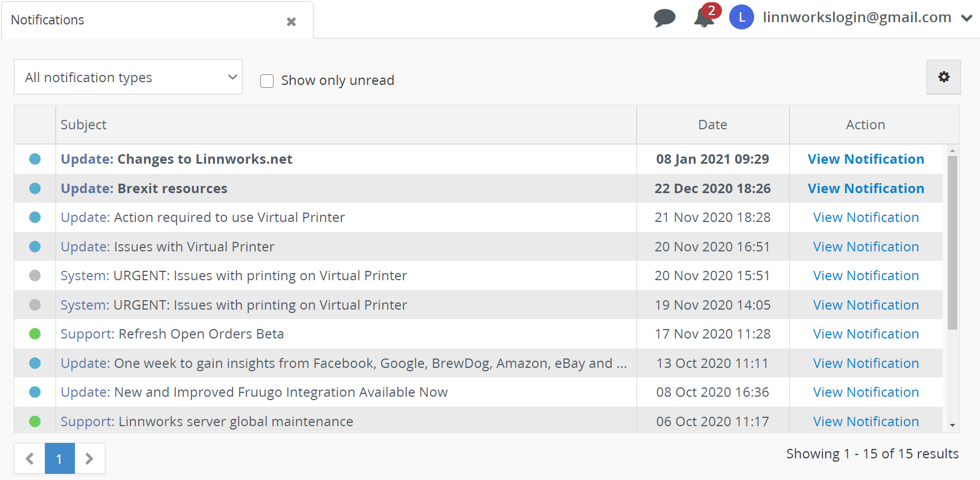Click green dot for Refresh Open Orders Beta
Viewport: 980px width, 480px height.
click(35, 334)
